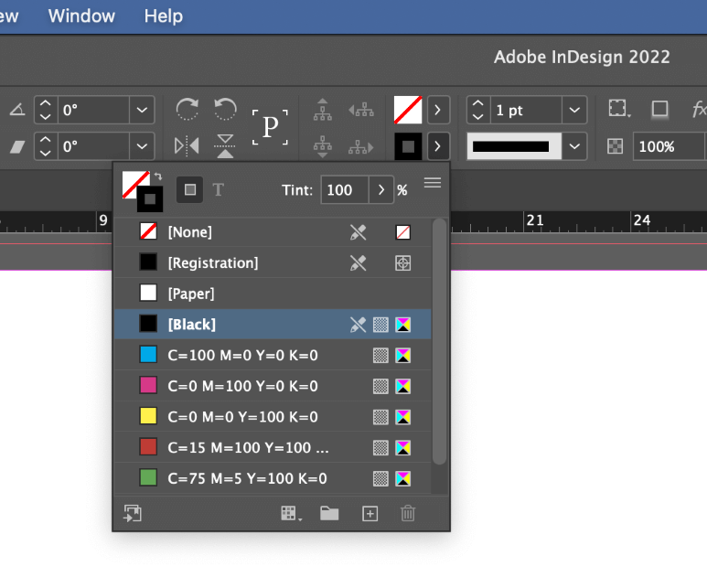The height and width of the screenshot is (588, 707).
Task: Open the rotation angle dropdown
Action: click(x=142, y=110)
